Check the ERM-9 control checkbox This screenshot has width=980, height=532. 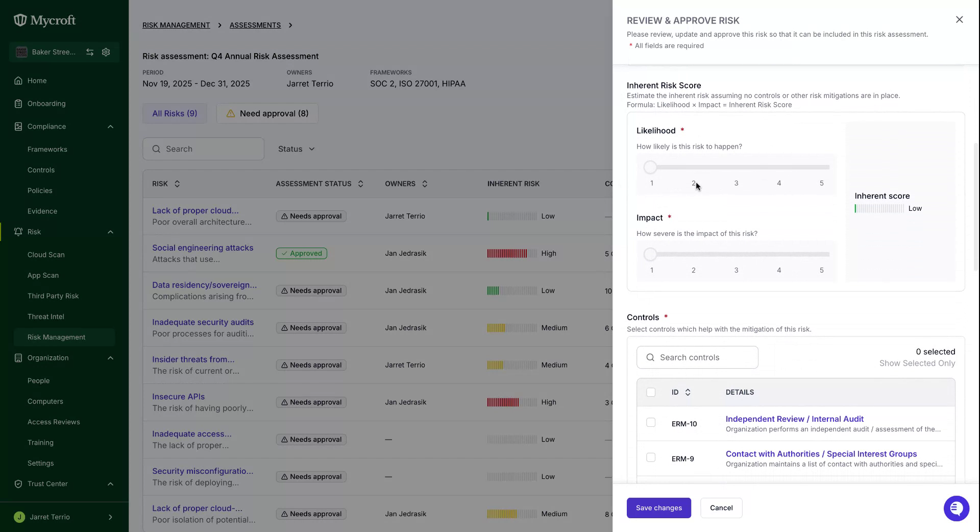(x=651, y=457)
